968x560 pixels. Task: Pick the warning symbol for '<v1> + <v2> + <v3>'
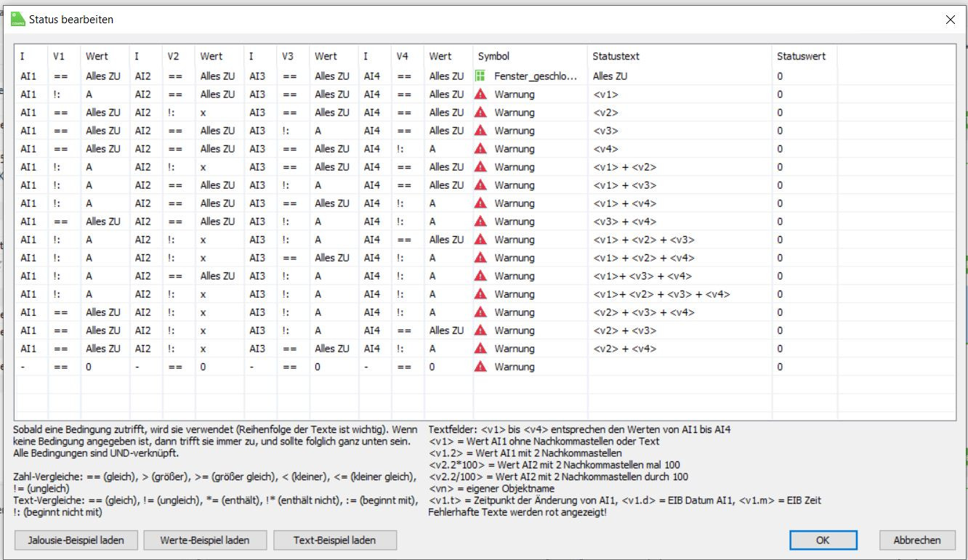[480, 239]
